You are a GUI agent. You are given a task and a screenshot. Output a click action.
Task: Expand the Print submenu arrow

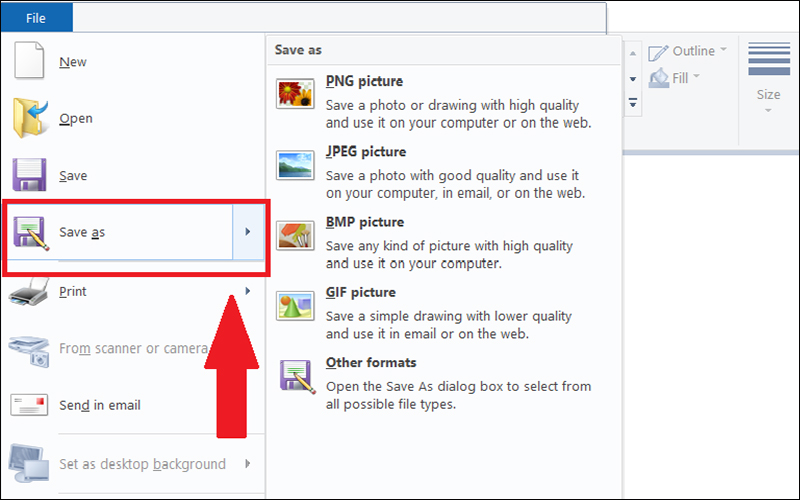(247, 292)
